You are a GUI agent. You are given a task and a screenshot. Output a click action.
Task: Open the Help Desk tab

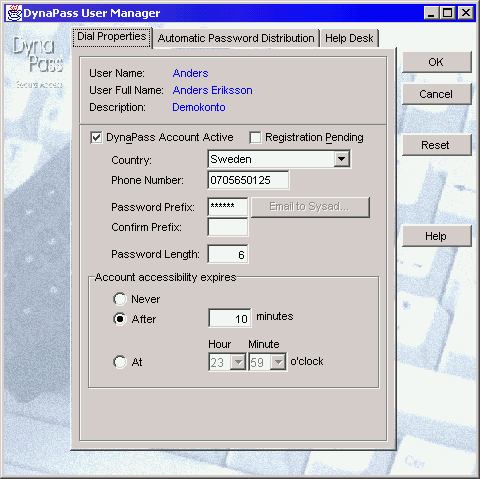(349, 38)
